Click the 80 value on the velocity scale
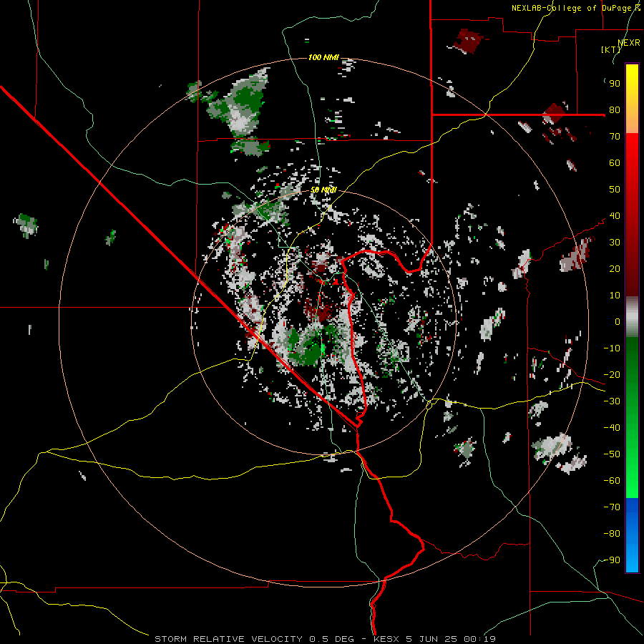The width and height of the screenshot is (644, 644). [615, 110]
